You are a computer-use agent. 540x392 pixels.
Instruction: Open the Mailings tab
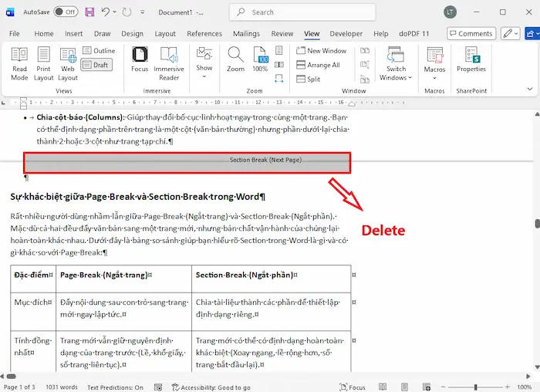(246, 34)
